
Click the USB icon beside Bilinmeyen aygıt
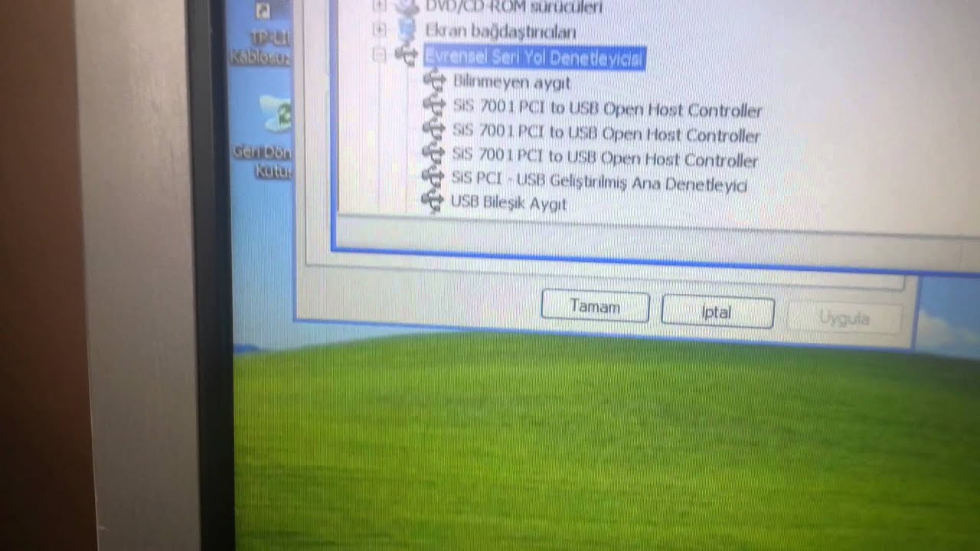coord(434,80)
